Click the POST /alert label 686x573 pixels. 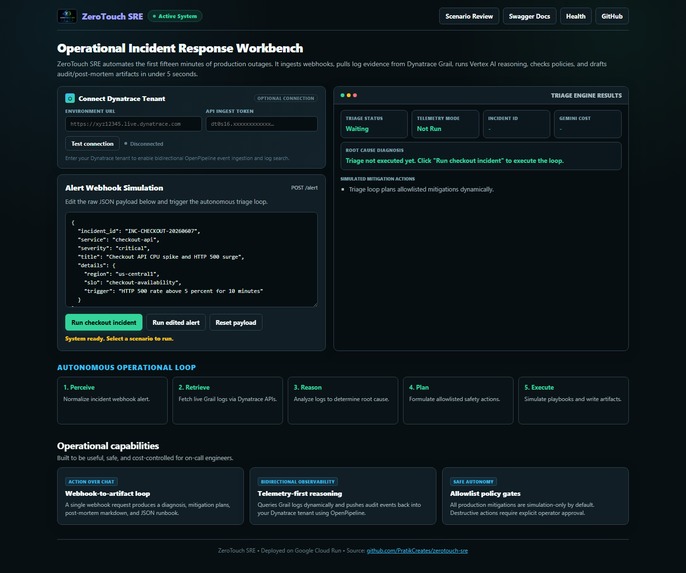tap(304, 188)
